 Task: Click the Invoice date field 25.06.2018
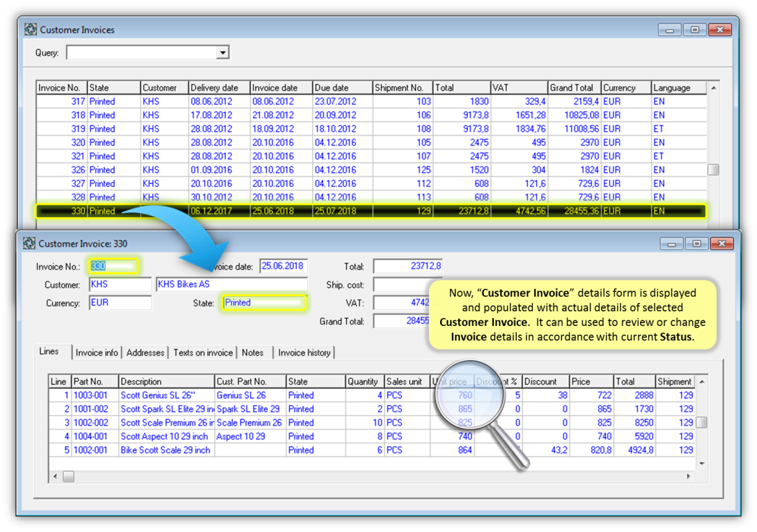click(283, 266)
